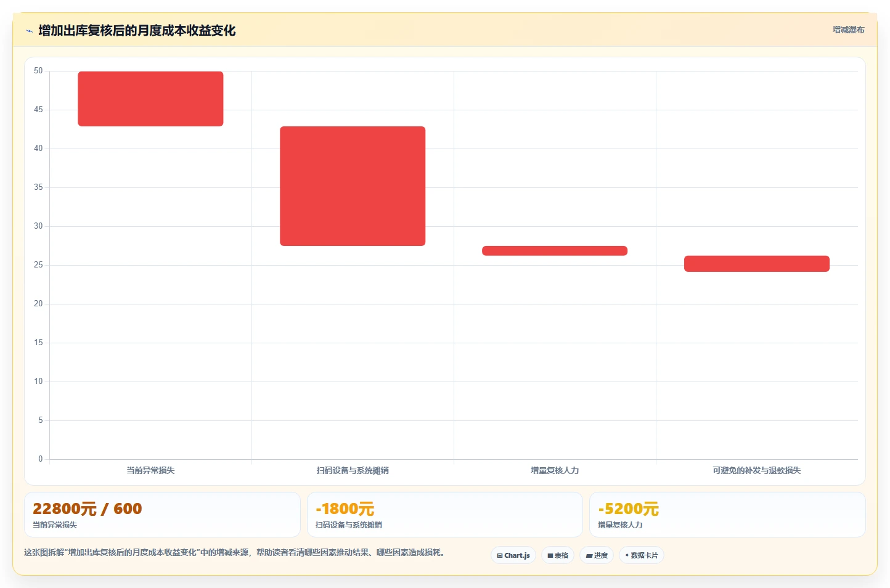Click the y-axis tick label 0
This screenshot has height=588, width=890.
[x=41, y=459]
